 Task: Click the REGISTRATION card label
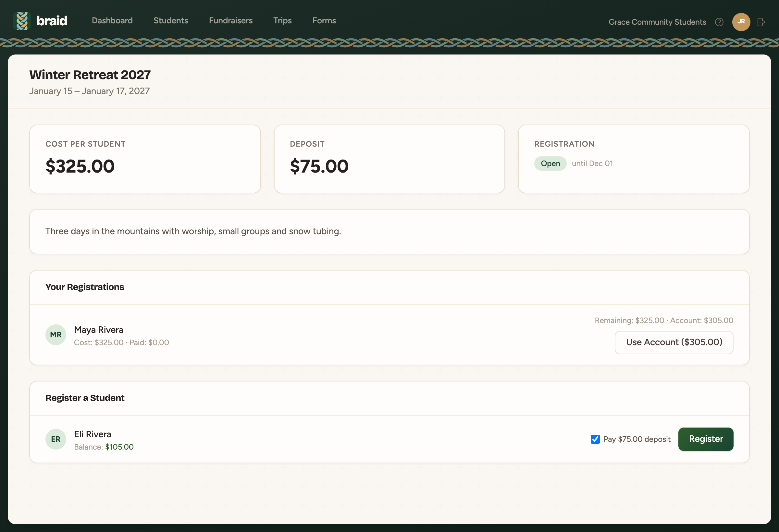point(564,144)
